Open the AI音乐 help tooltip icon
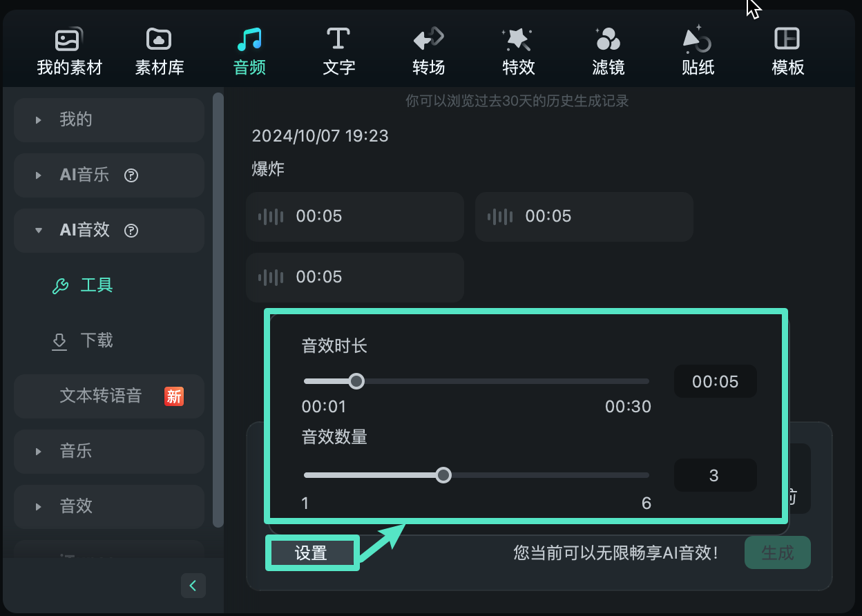Viewport: 862px width, 616px height. (x=131, y=175)
